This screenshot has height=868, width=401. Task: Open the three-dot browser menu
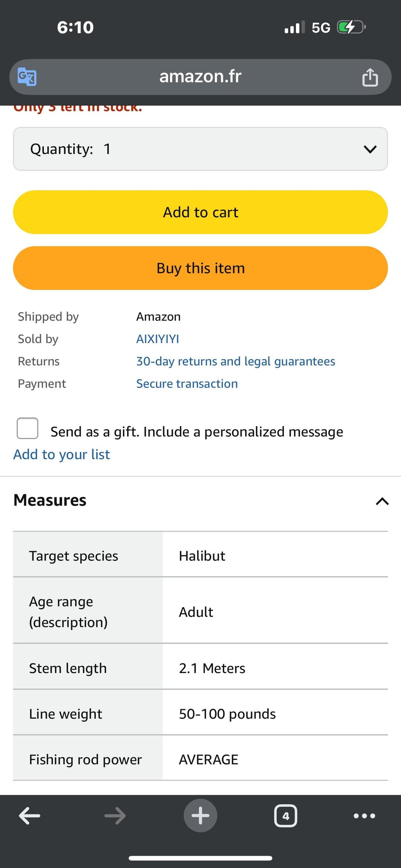pos(364,816)
